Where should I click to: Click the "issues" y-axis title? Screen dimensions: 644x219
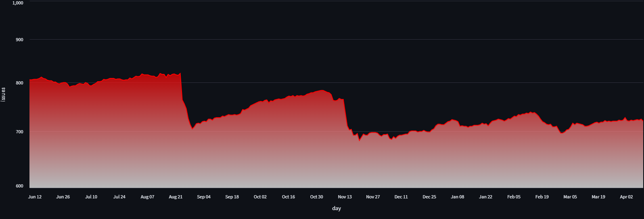[4, 94]
